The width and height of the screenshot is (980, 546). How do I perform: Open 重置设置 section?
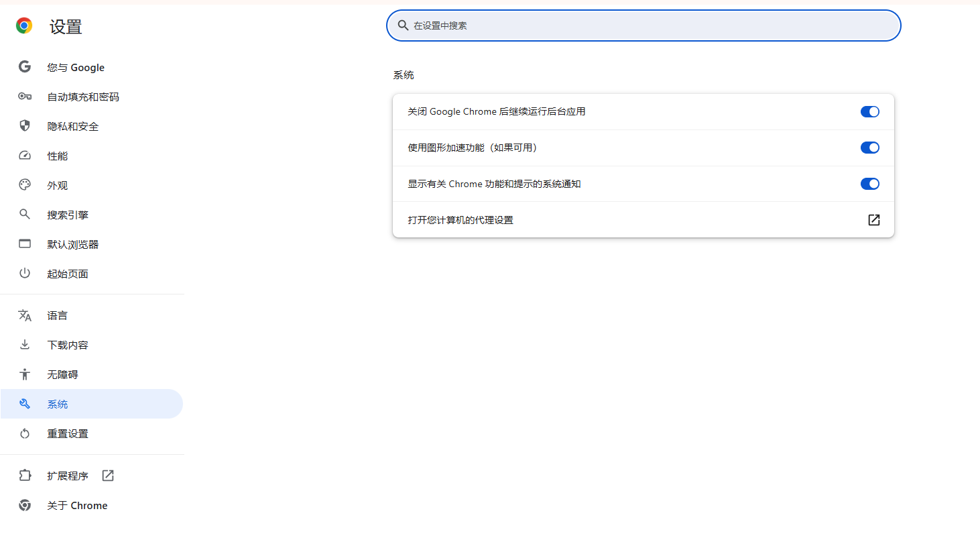click(x=92, y=433)
